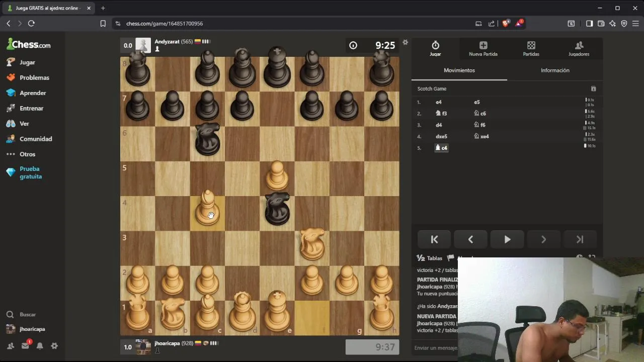Select the Partidas board tab

[x=531, y=49]
